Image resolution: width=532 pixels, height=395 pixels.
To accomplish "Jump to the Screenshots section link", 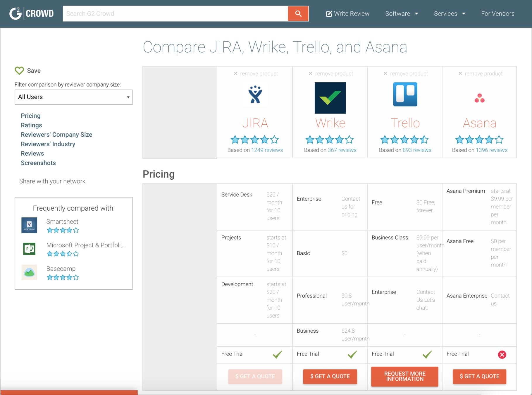I will pyautogui.click(x=38, y=163).
